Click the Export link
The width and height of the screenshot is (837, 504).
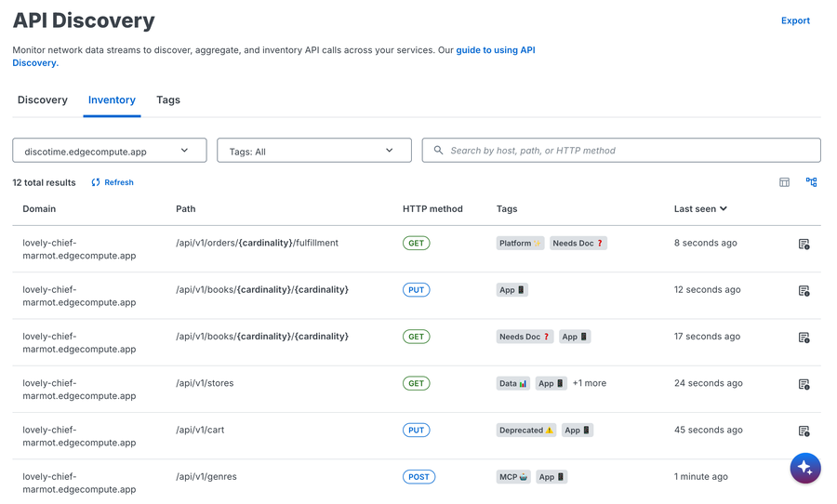pyautogui.click(x=795, y=20)
